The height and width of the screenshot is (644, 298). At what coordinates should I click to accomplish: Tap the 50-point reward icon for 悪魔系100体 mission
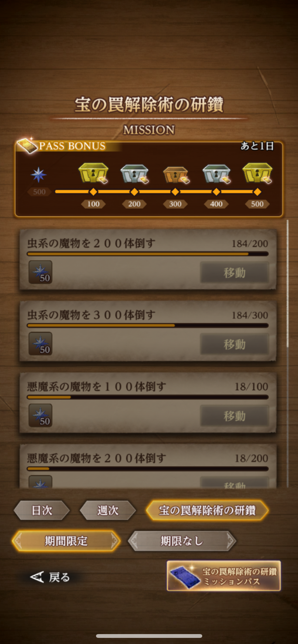coord(40,415)
